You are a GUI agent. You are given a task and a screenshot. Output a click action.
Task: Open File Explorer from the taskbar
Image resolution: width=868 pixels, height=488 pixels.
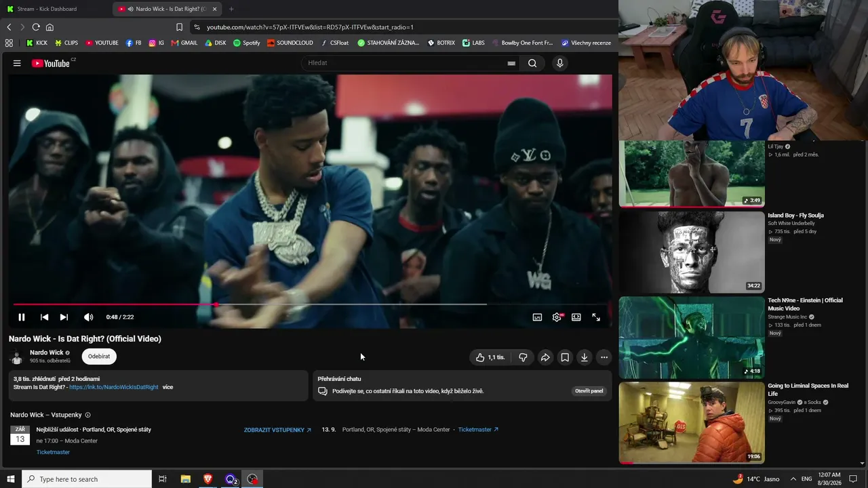coord(185,479)
